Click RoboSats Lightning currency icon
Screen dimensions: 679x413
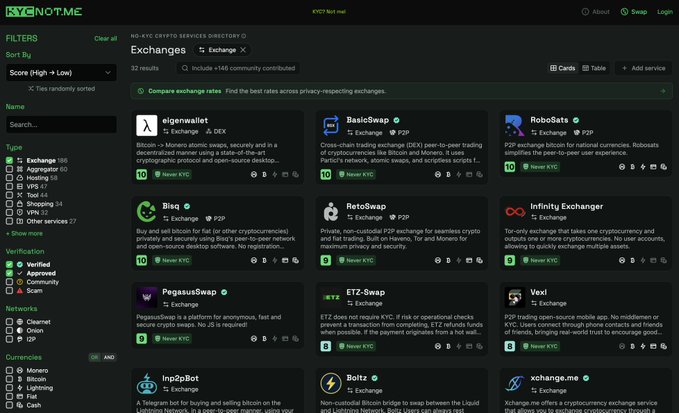[643, 167]
